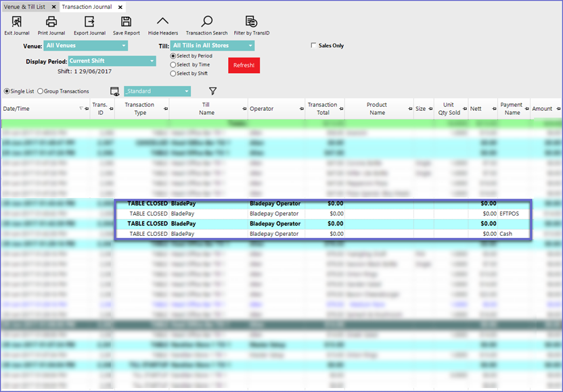Choose the Select by Time radio button
This screenshot has width=563, height=392.
tap(173, 65)
